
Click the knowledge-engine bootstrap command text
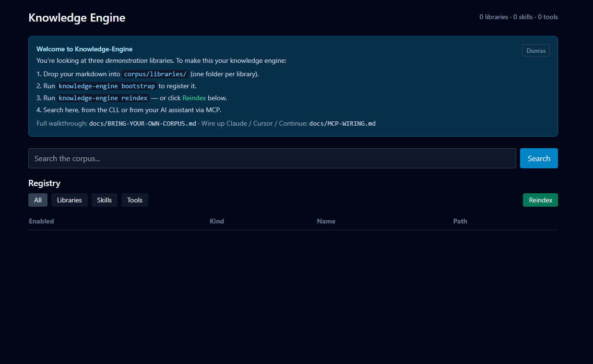click(107, 86)
